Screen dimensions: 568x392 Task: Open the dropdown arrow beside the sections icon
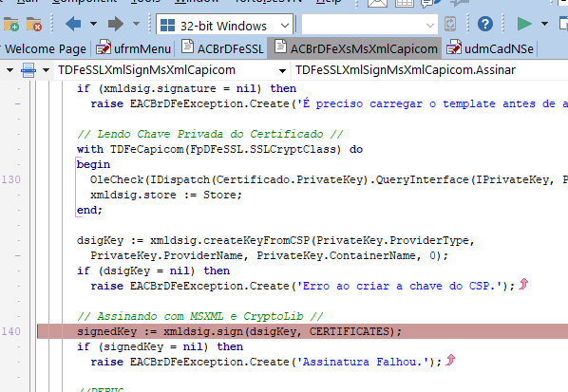click(46, 70)
